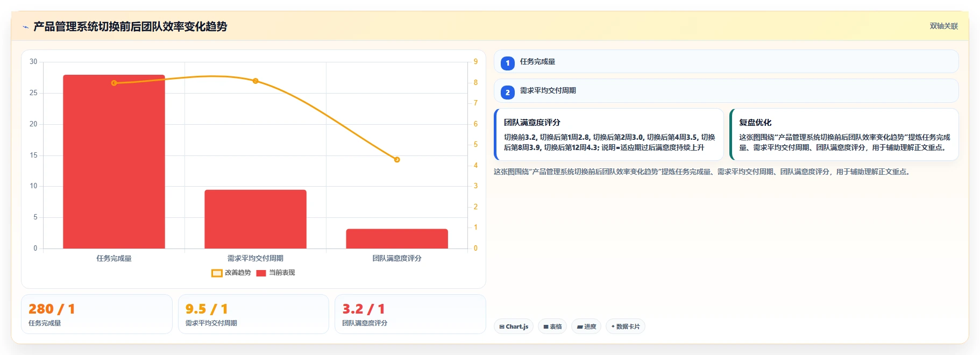Select the 任务完成量 list row
The height and width of the screenshot is (355, 980).
click(x=726, y=62)
